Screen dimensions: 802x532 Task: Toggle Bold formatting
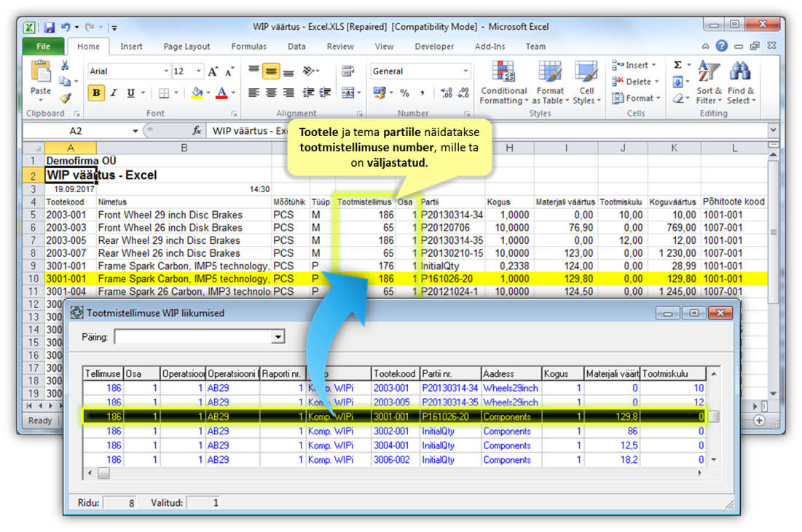click(96, 93)
